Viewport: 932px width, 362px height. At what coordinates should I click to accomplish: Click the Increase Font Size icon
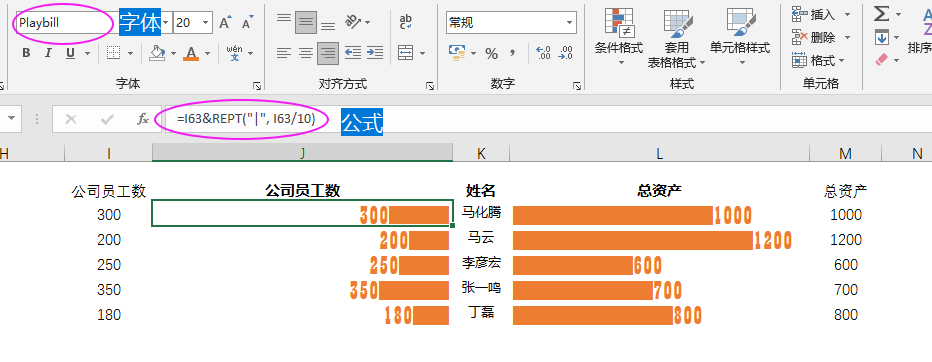pos(225,23)
